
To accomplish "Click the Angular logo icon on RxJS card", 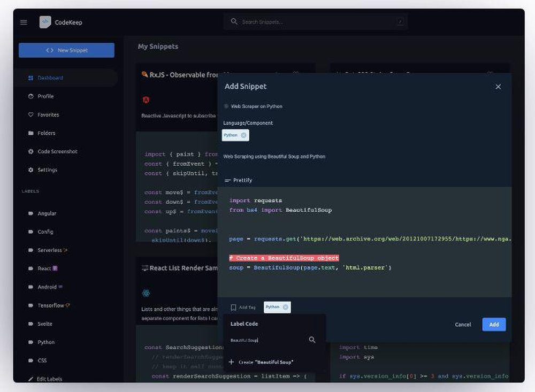I will point(146,99).
